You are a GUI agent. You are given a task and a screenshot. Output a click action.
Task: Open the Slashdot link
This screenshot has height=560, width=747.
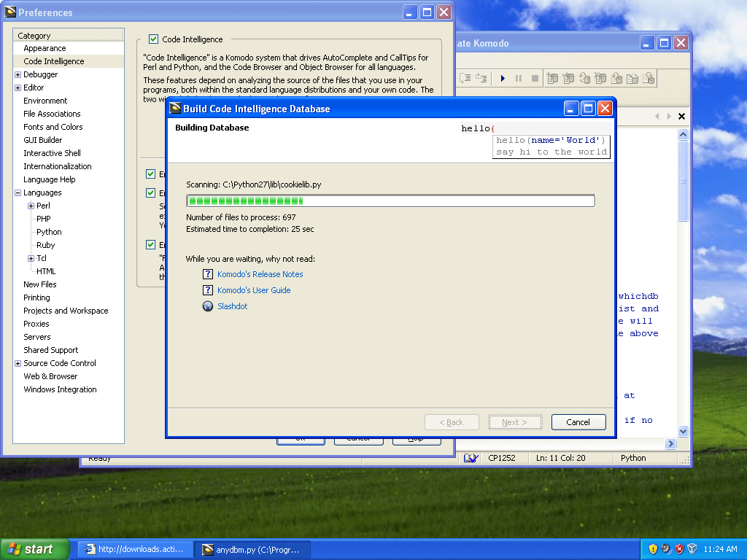pos(233,306)
